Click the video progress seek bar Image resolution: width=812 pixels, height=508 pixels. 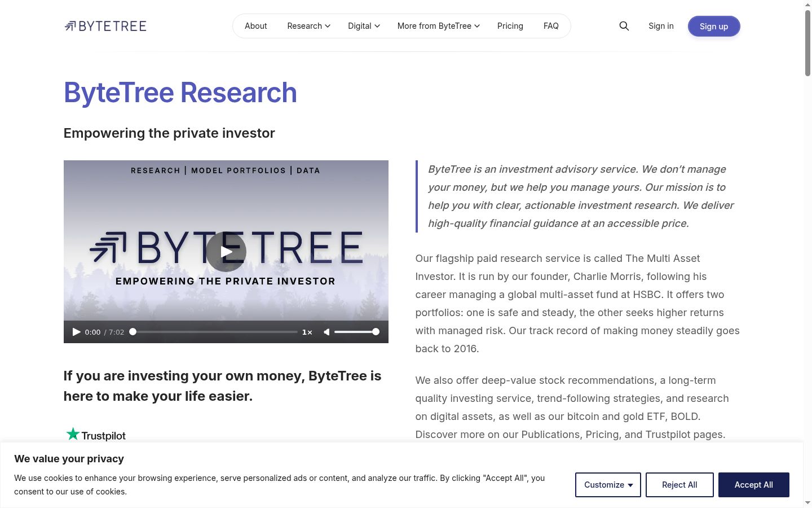click(215, 332)
